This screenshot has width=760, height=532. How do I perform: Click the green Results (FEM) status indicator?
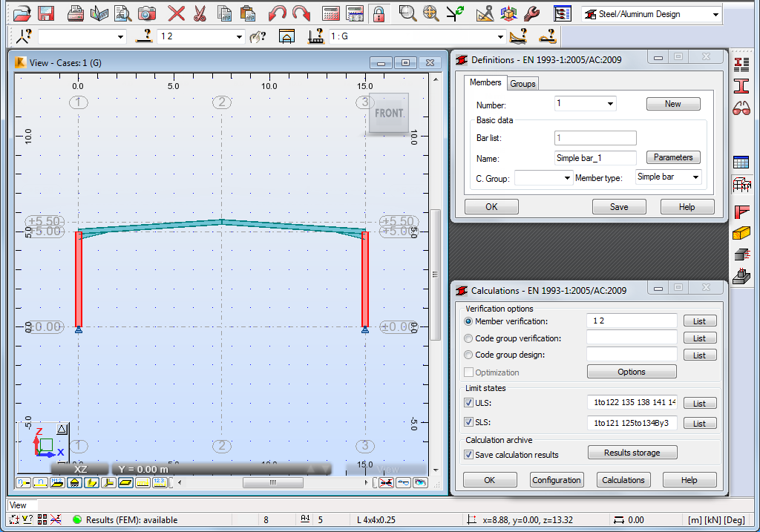click(76, 520)
